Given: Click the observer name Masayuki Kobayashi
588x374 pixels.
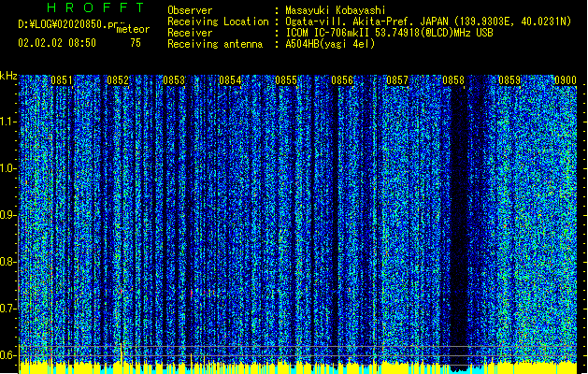Looking at the screenshot, I should pos(336,10).
